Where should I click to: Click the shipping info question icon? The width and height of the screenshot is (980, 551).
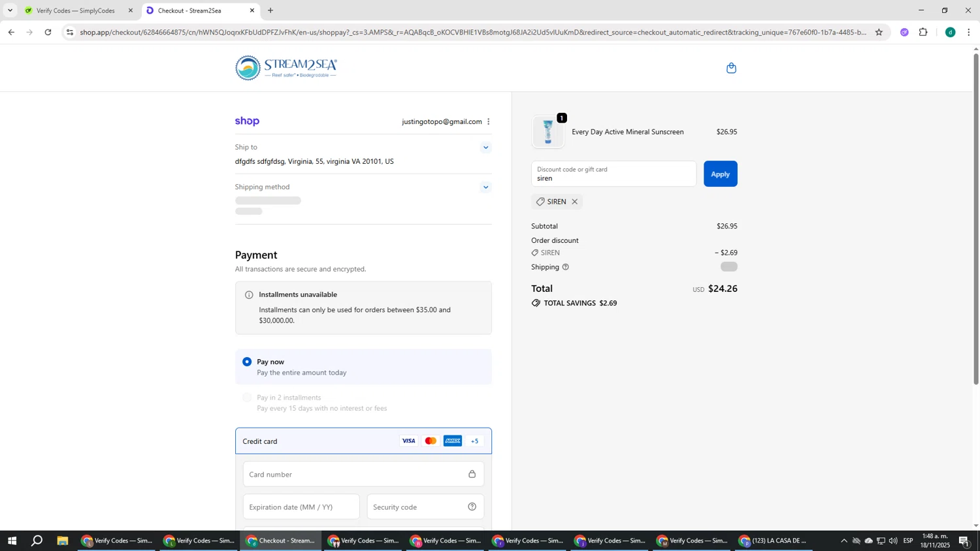tap(566, 267)
